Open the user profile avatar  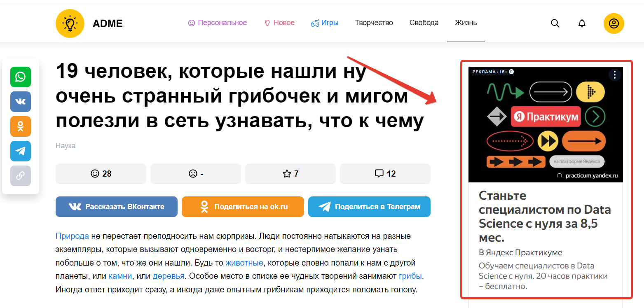click(614, 23)
